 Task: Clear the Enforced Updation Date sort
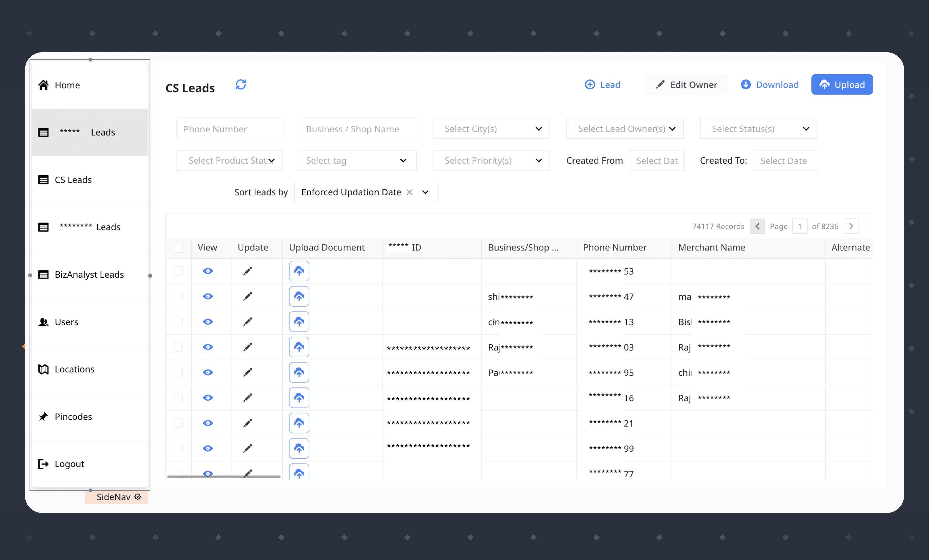coord(410,192)
